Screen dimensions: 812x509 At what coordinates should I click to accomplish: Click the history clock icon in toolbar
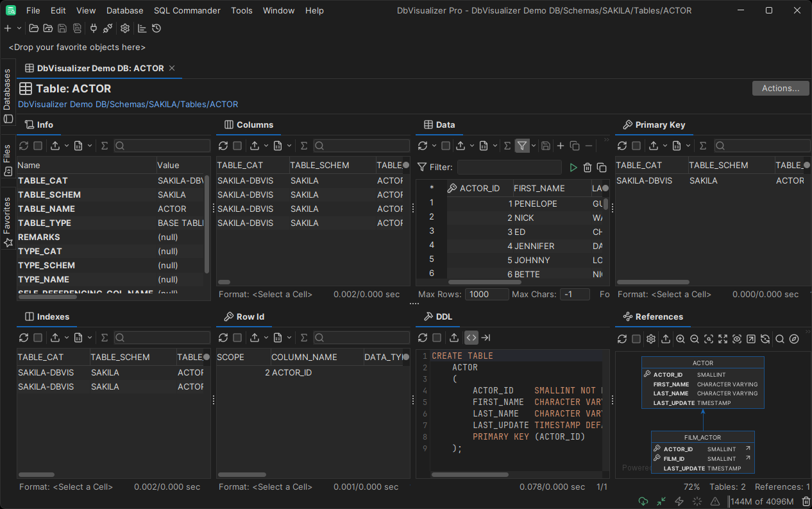click(x=156, y=28)
